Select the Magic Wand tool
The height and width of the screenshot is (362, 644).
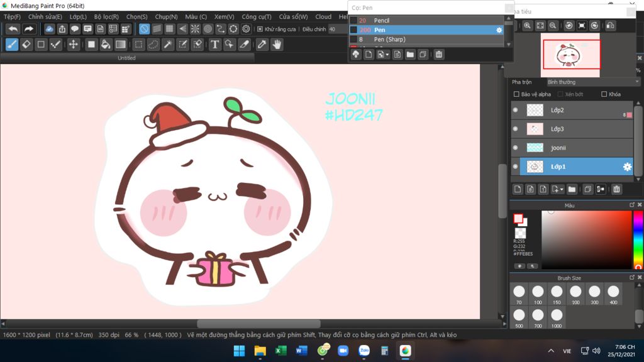(168, 45)
